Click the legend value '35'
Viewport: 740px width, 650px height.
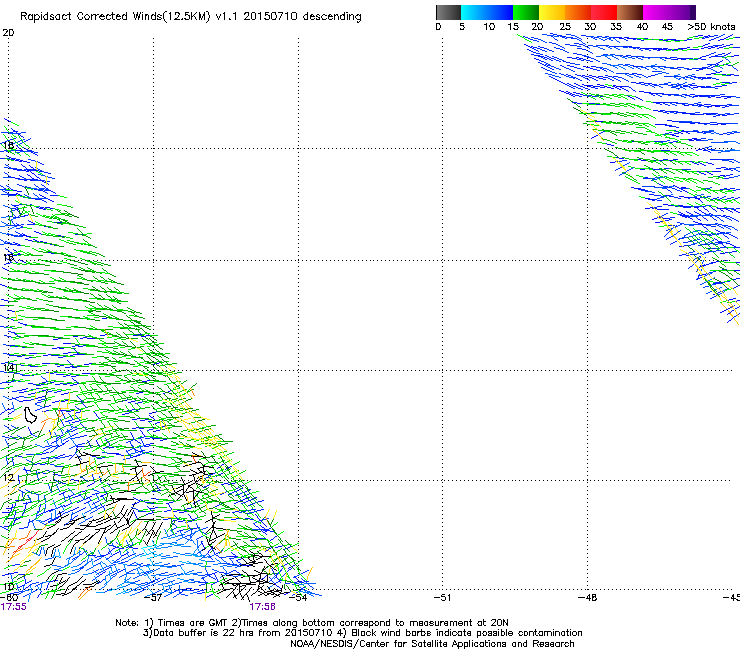coord(616,27)
